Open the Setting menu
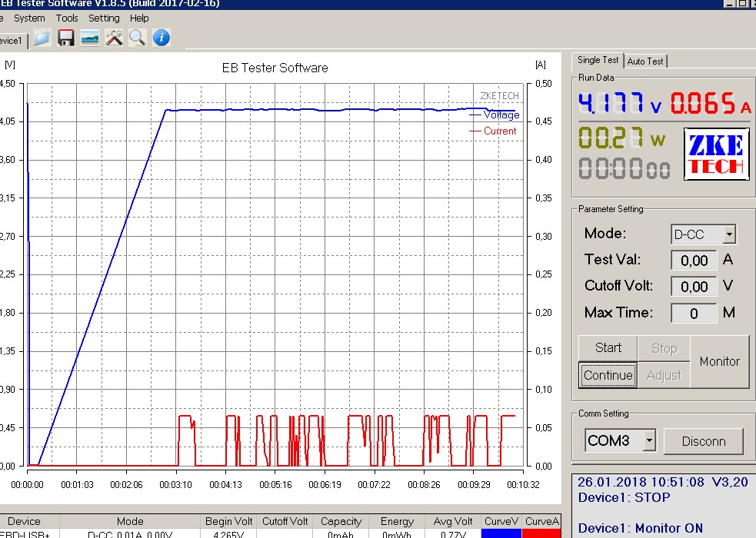756x538 pixels. click(x=104, y=18)
